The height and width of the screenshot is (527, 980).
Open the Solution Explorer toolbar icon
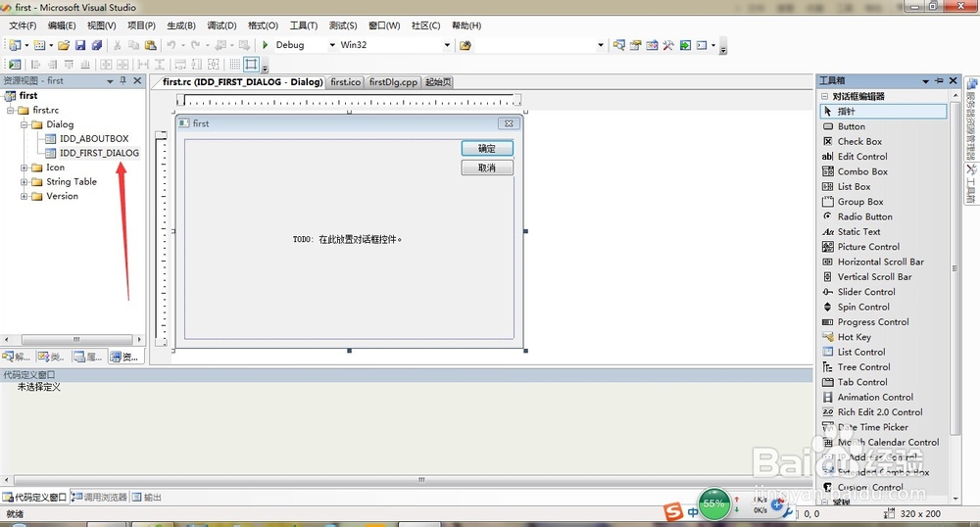(x=618, y=45)
